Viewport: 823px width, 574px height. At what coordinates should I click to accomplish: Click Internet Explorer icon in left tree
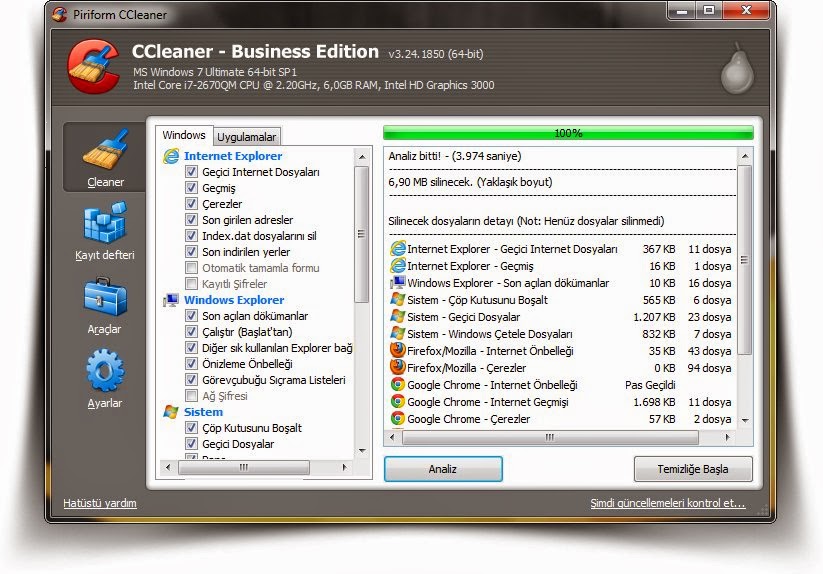click(171, 156)
